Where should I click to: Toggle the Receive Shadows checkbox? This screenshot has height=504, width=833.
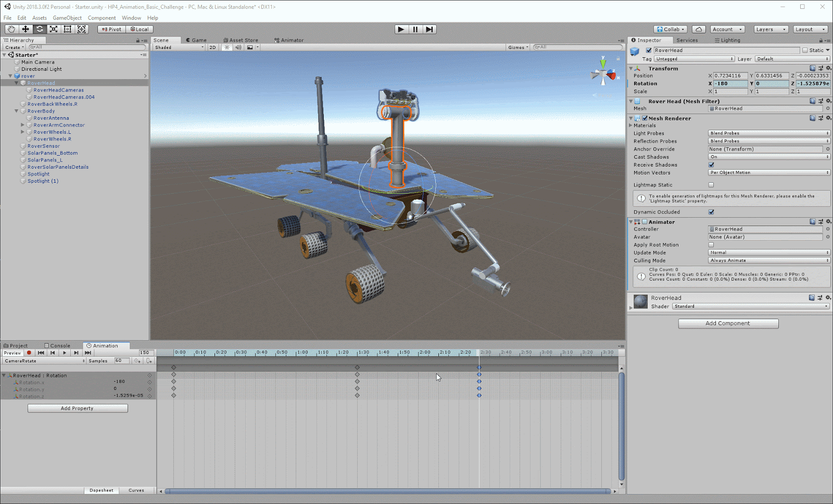(711, 165)
